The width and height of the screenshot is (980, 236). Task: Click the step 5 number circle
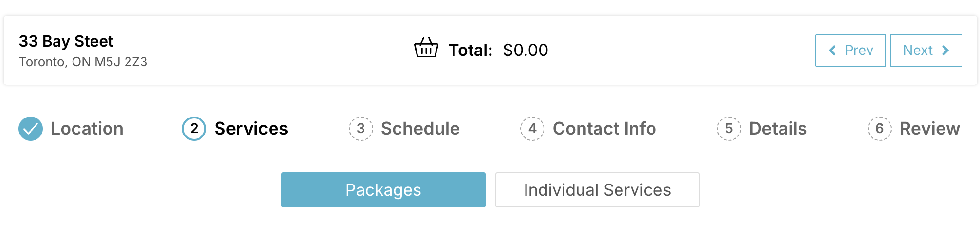coord(728,129)
